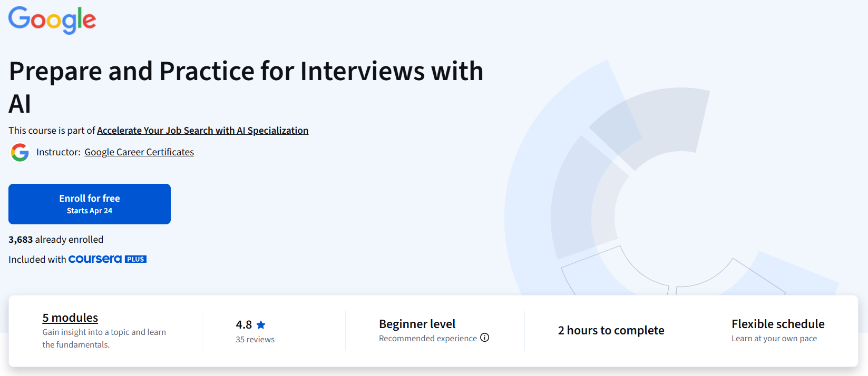Click the This course is part of text
Image resolution: width=868 pixels, height=376 pixels.
pyautogui.click(x=52, y=131)
